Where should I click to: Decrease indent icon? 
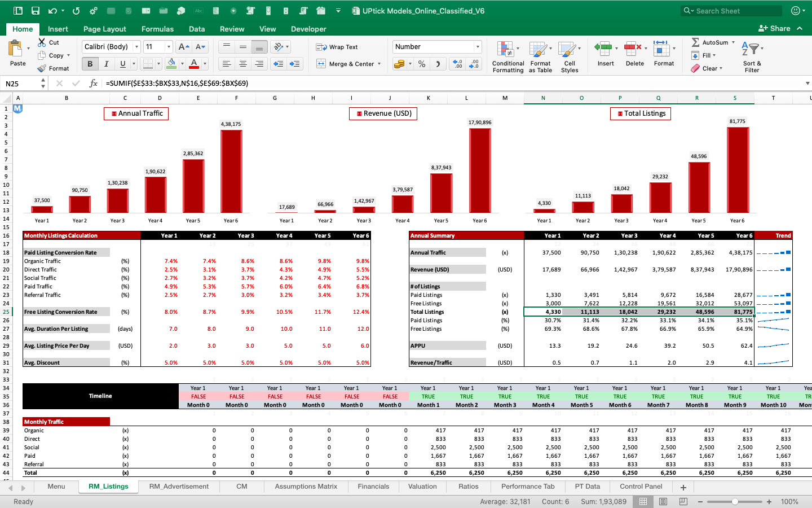[279, 64]
